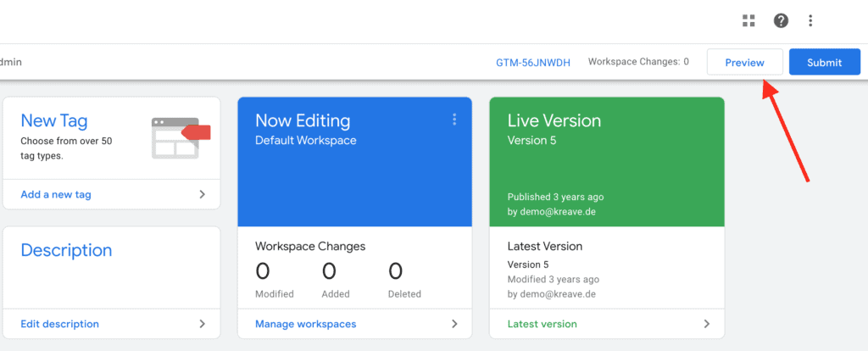Click the Added count value
The image size is (868, 351).
329,271
